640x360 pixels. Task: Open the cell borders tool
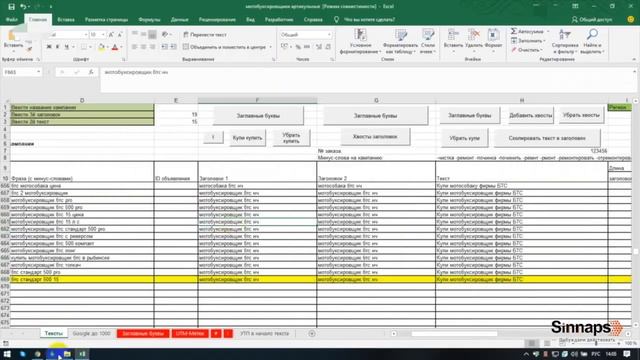[x=84, y=47]
